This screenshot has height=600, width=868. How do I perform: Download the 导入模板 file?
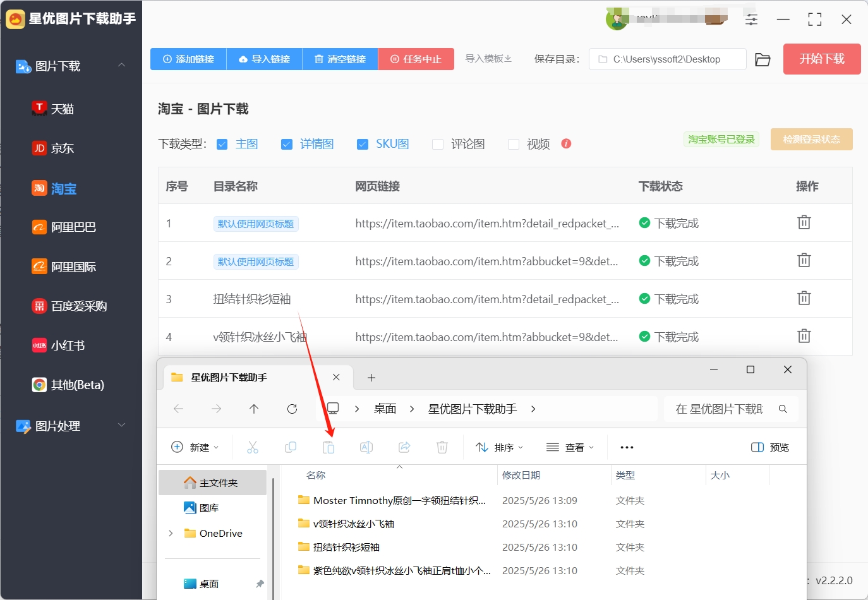pos(488,59)
